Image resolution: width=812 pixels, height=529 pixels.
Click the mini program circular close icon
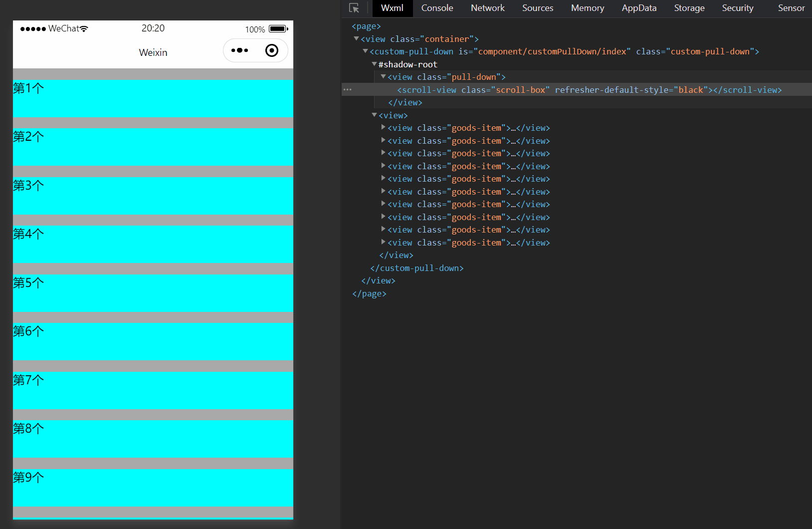(x=272, y=50)
